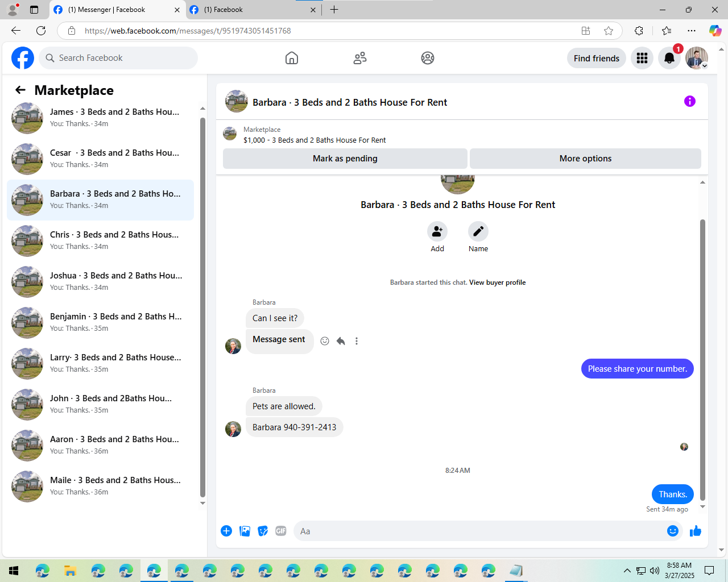React to 'Message sent' with emoji icon

click(x=325, y=341)
